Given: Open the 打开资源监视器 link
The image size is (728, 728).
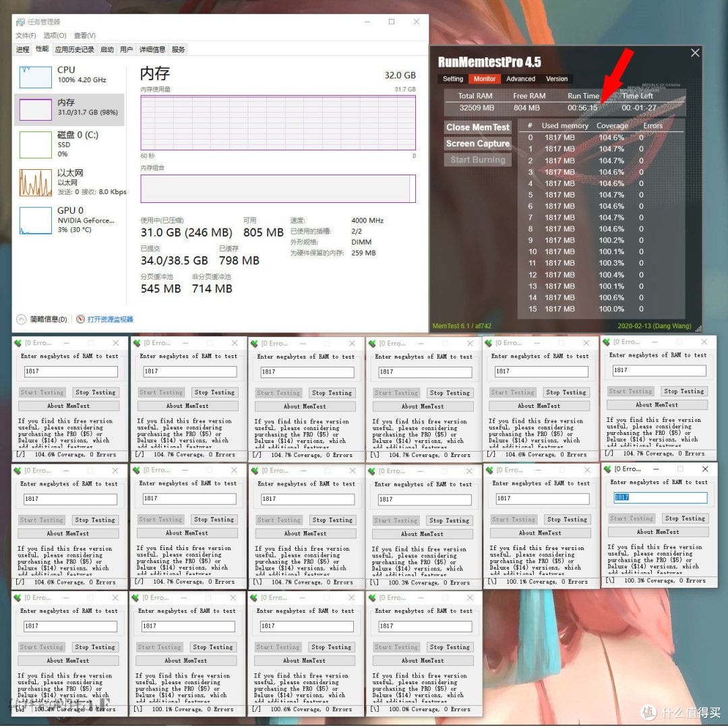Looking at the screenshot, I should pos(110,320).
